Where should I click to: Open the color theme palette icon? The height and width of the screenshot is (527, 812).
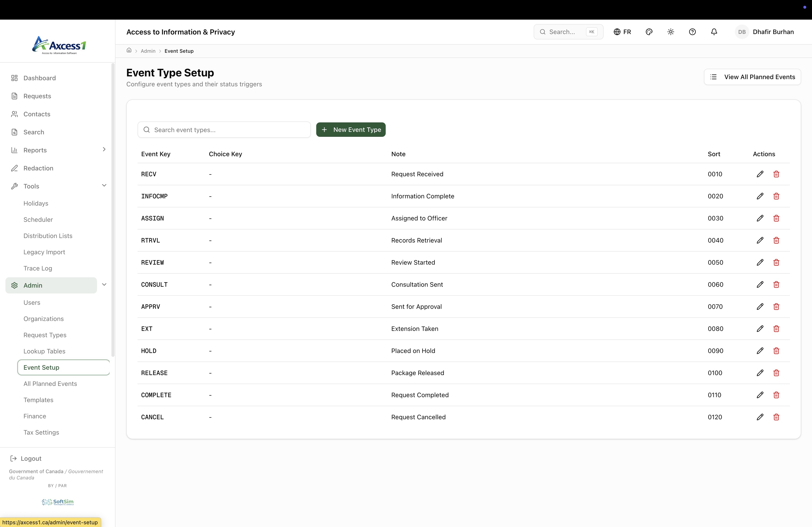point(649,32)
